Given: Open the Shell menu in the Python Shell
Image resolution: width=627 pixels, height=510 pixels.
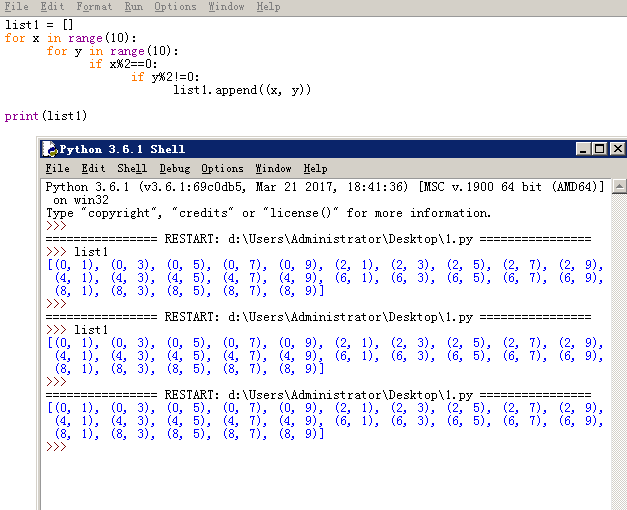Looking at the screenshot, I should (131, 169).
